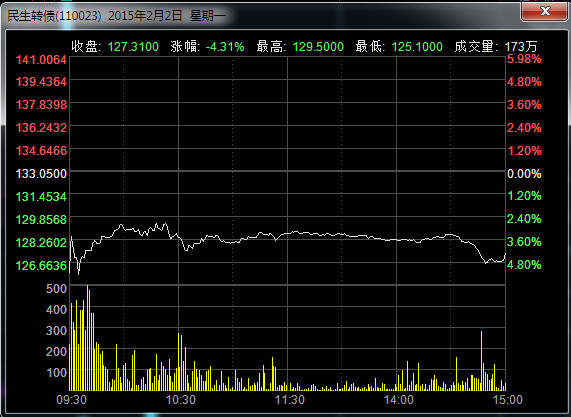Image resolution: width=571 pixels, height=417 pixels.
Task: Select the 133.0500 baseline price label
Action: pos(41,174)
